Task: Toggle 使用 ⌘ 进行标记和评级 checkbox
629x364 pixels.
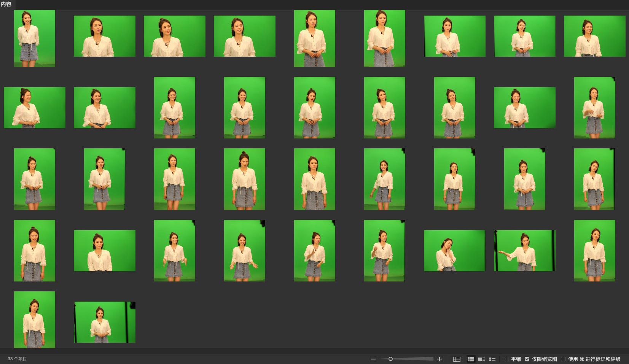Action: (x=563, y=359)
